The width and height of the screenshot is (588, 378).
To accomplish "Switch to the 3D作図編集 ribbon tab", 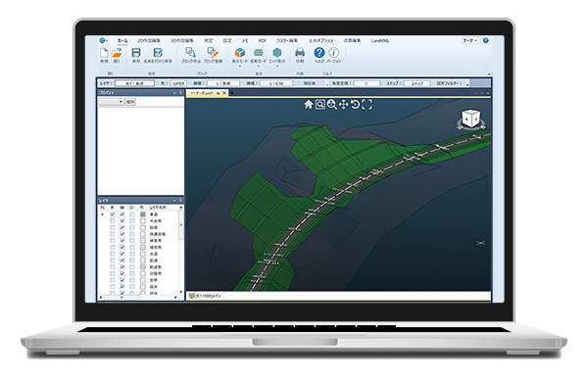I will 182,40.
